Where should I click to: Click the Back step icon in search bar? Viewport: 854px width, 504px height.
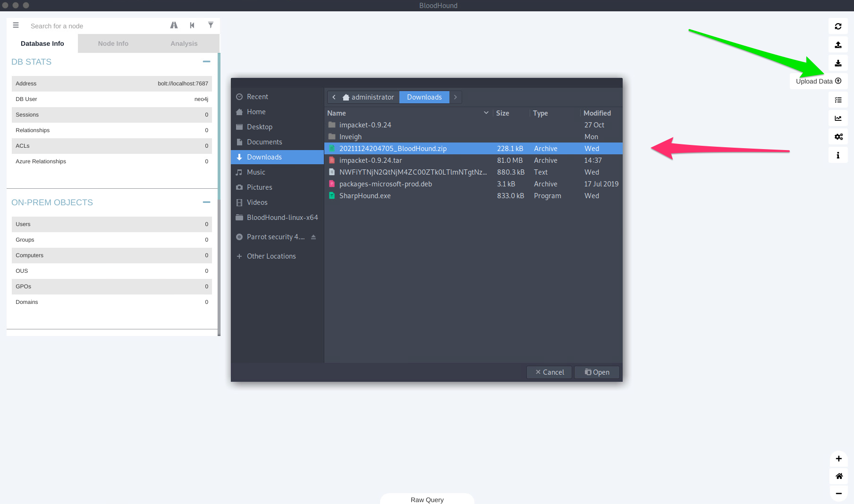tap(192, 25)
